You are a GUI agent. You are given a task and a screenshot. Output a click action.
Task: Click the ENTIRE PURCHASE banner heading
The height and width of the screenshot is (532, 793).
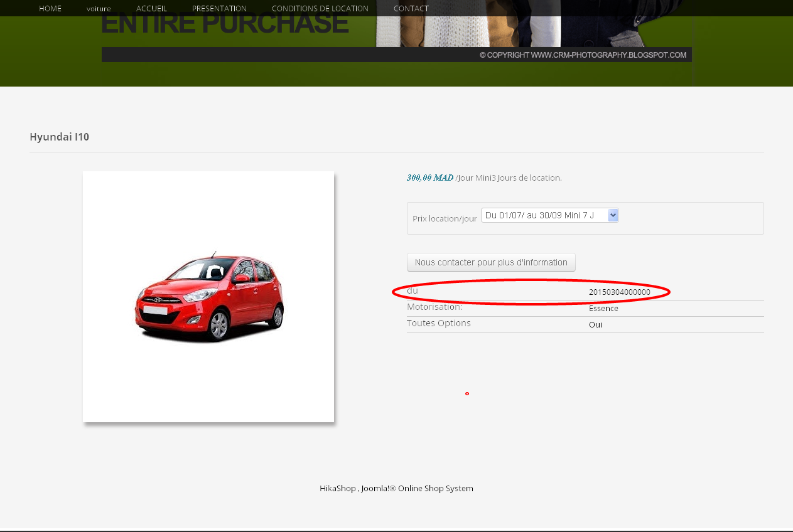(x=225, y=24)
